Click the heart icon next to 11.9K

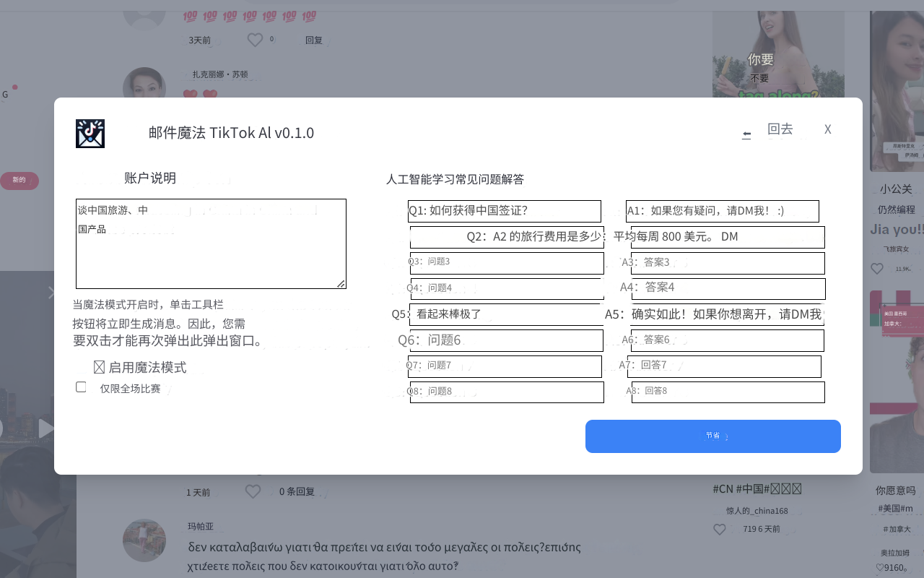point(877,269)
